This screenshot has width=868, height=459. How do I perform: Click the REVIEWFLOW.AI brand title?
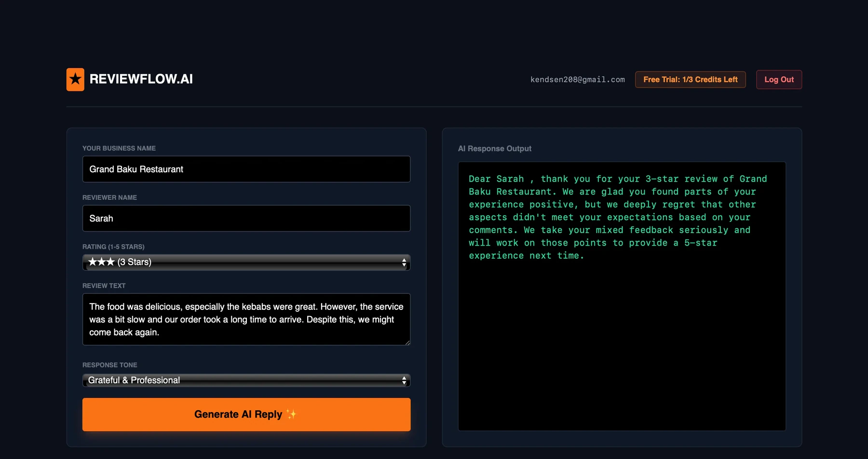[x=141, y=79]
